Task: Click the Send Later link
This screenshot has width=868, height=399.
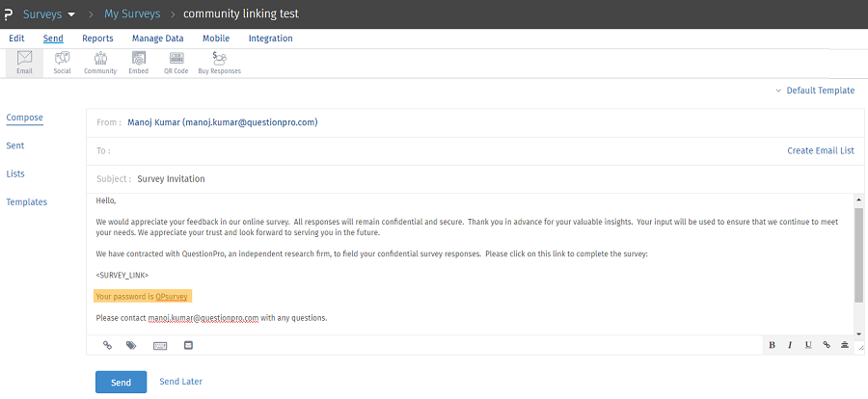Action: pyautogui.click(x=180, y=382)
